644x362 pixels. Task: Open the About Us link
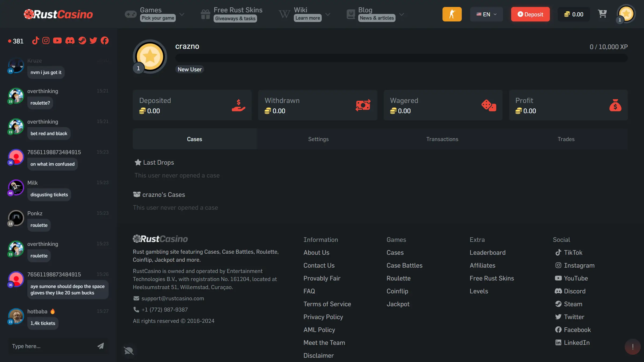(x=316, y=252)
